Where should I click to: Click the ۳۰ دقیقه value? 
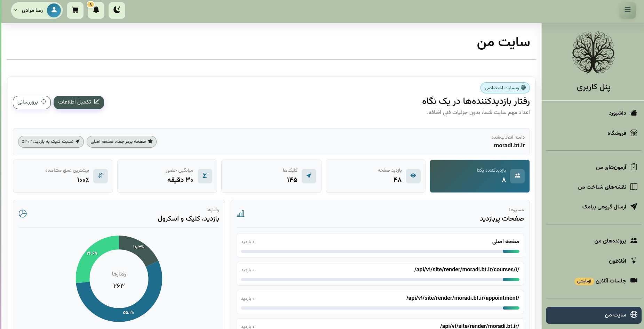pyautogui.click(x=180, y=180)
